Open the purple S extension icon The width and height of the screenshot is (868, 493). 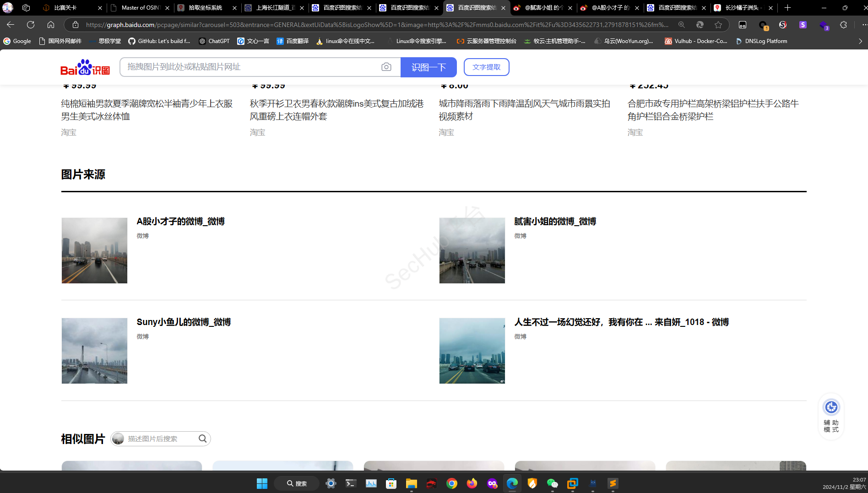pos(803,25)
